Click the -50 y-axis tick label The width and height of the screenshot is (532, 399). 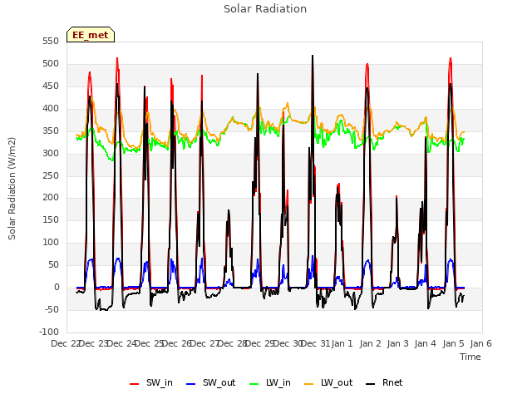tap(52, 309)
